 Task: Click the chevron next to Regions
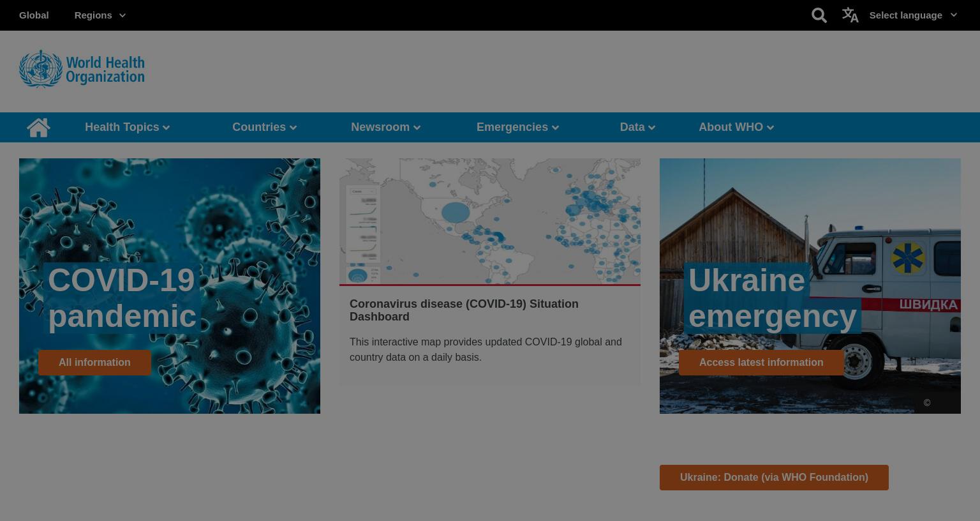click(122, 16)
